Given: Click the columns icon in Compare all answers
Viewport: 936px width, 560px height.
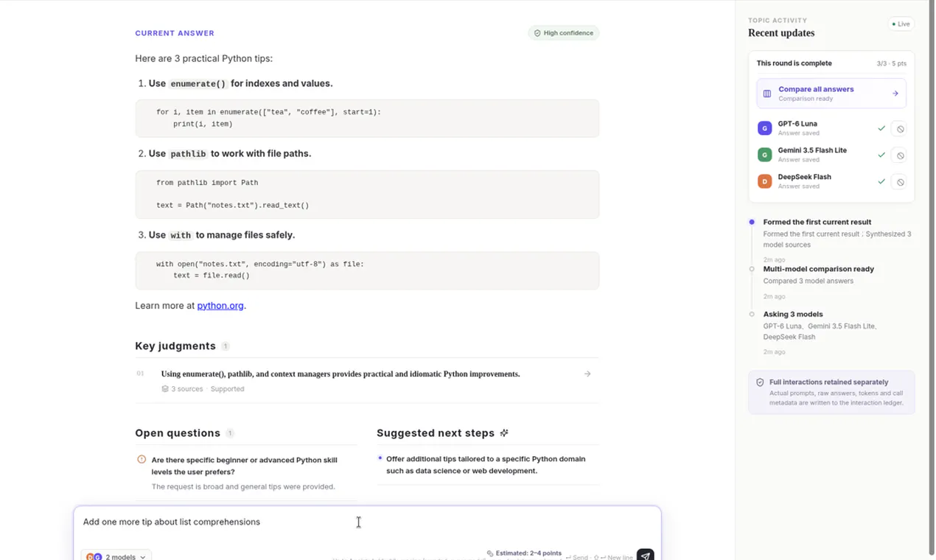Looking at the screenshot, I should (x=767, y=94).
